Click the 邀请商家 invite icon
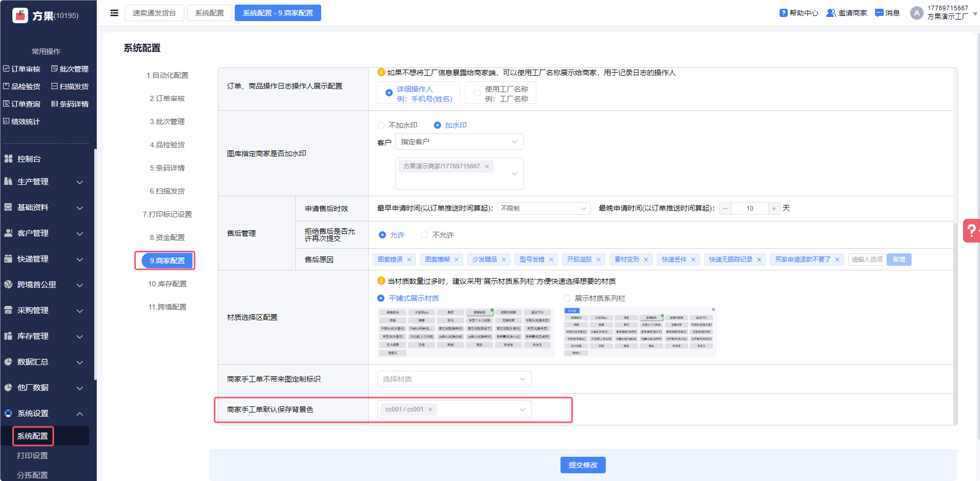This screenshot has height=481, width=980. pos(831,13)
